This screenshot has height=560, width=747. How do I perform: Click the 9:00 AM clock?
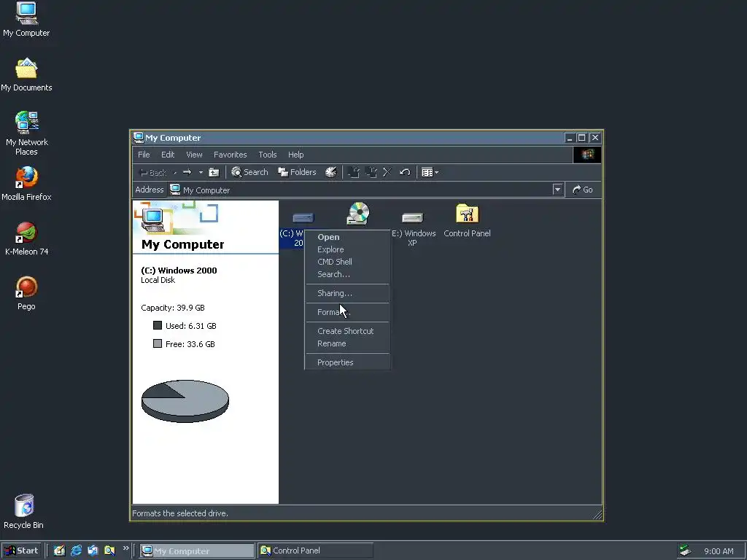[719, 551]
